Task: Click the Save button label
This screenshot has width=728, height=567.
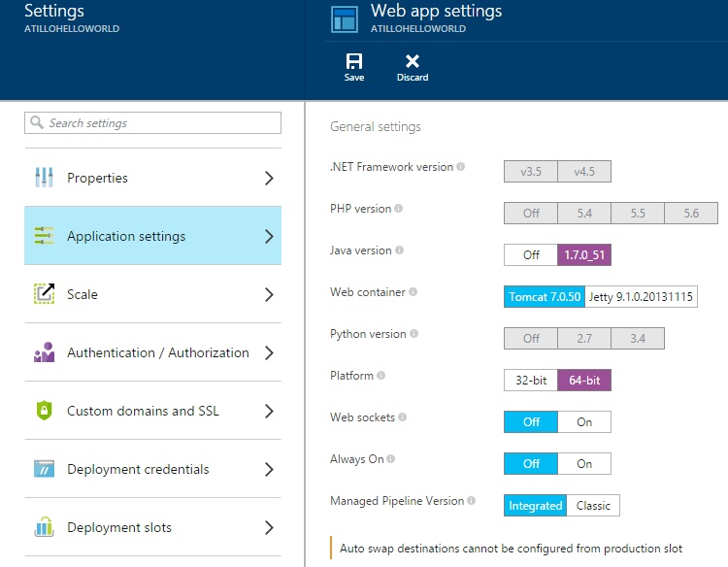Action: [353, 77]
